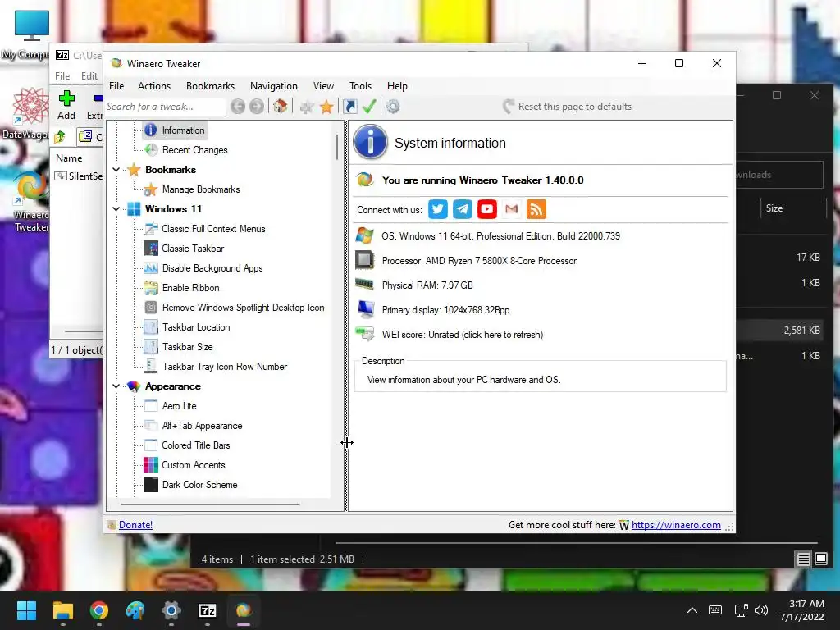Select Taskbar Size tweak

188,347
